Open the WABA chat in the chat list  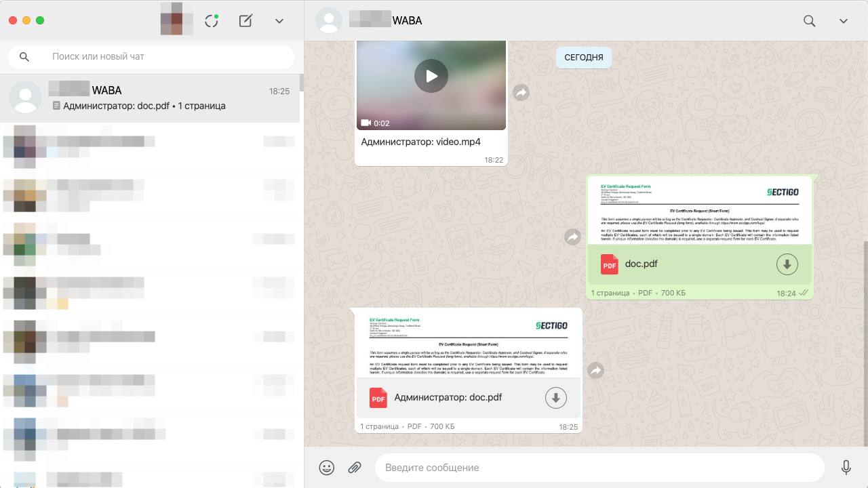[150, 98]
